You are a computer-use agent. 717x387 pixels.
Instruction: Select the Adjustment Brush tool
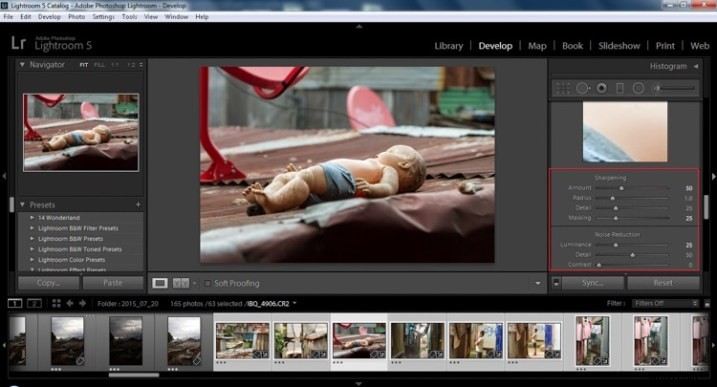tap(674, 88)
